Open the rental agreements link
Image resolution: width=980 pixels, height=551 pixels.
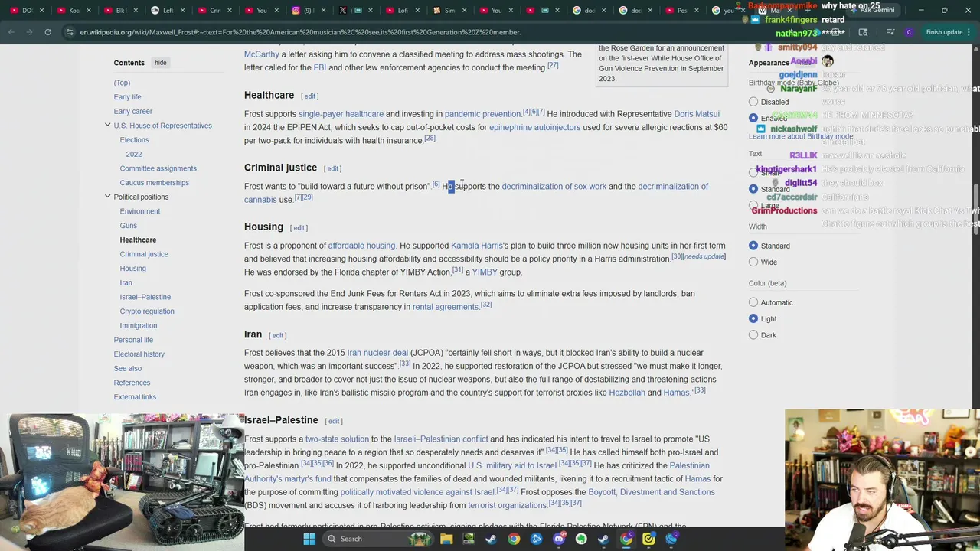click(445, 307)
